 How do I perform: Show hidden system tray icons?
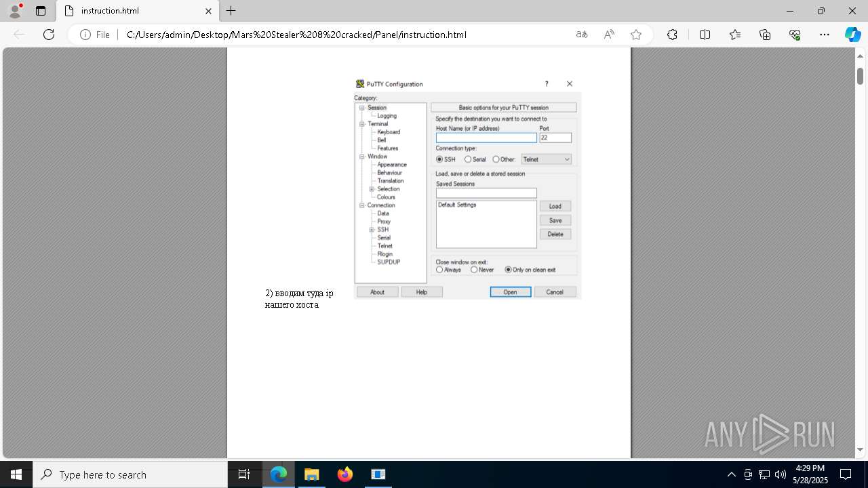[x=731, y=474]
